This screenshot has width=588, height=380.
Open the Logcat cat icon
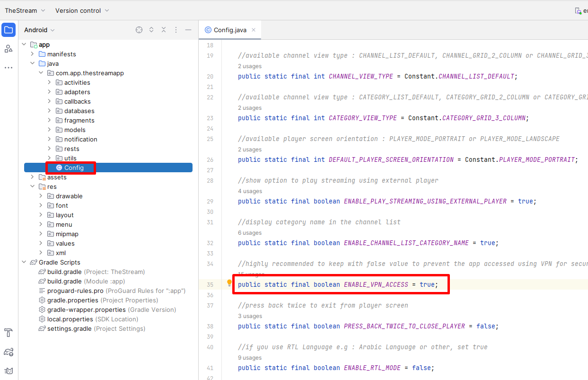[9, 371]
